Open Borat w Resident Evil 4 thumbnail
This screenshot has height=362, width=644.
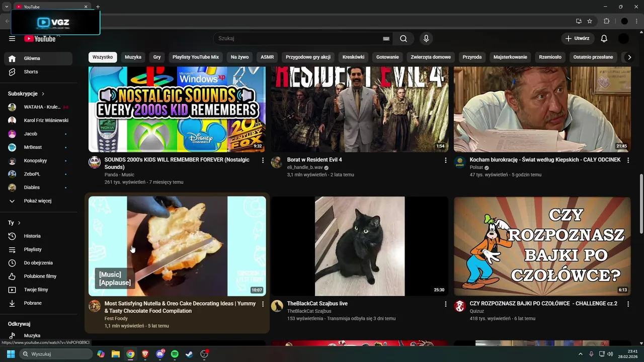pos(360,109)
